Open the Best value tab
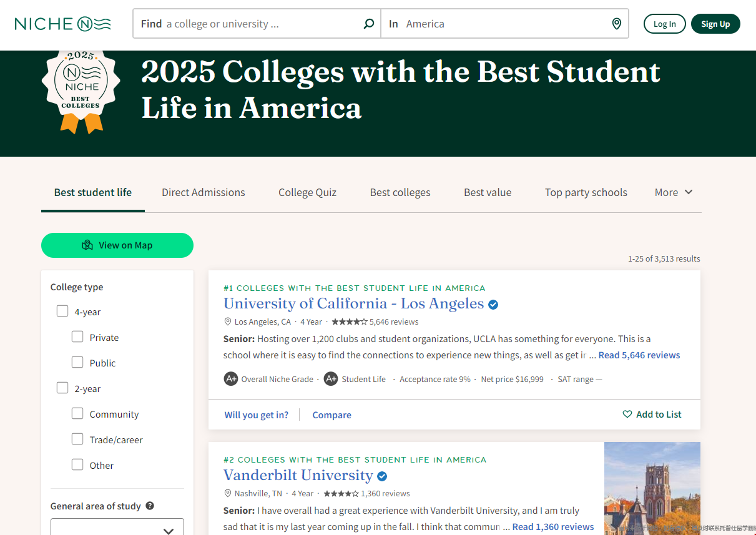The width and height of the screenshot is (756, 535). point(488,192)
